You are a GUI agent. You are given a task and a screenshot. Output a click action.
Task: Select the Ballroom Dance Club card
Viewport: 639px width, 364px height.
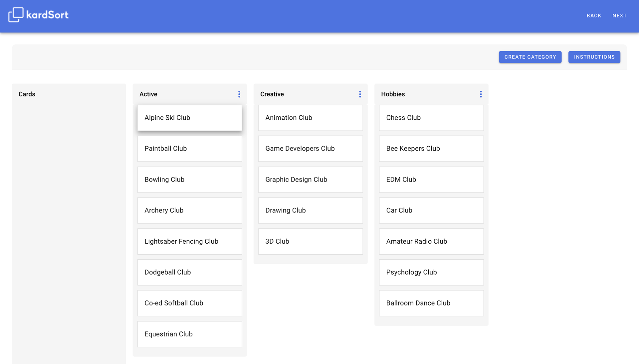[x=431, y=303]
